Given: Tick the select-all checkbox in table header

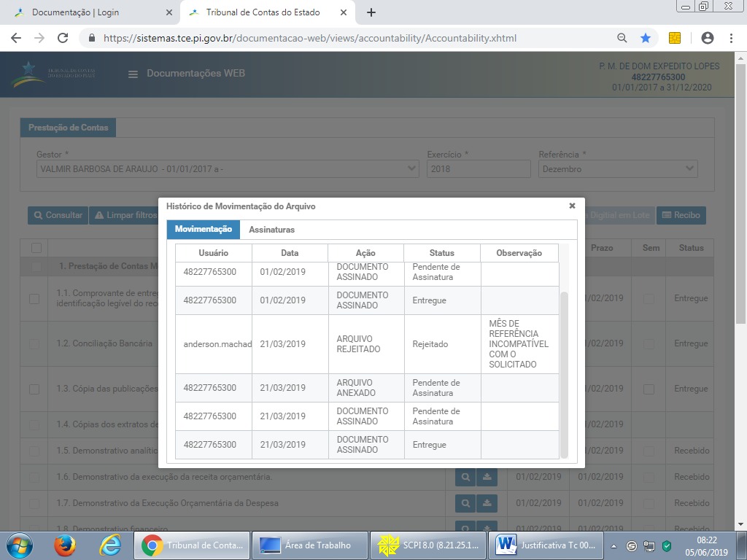Looking at the screenshot, I should click(36, 248).
